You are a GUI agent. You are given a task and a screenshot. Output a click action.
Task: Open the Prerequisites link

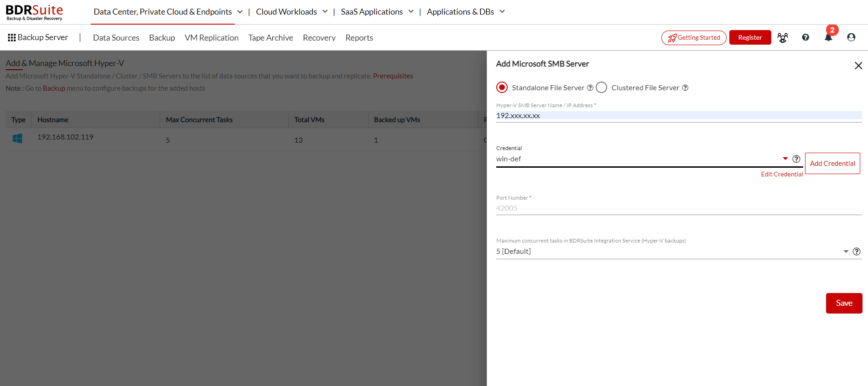393,76
